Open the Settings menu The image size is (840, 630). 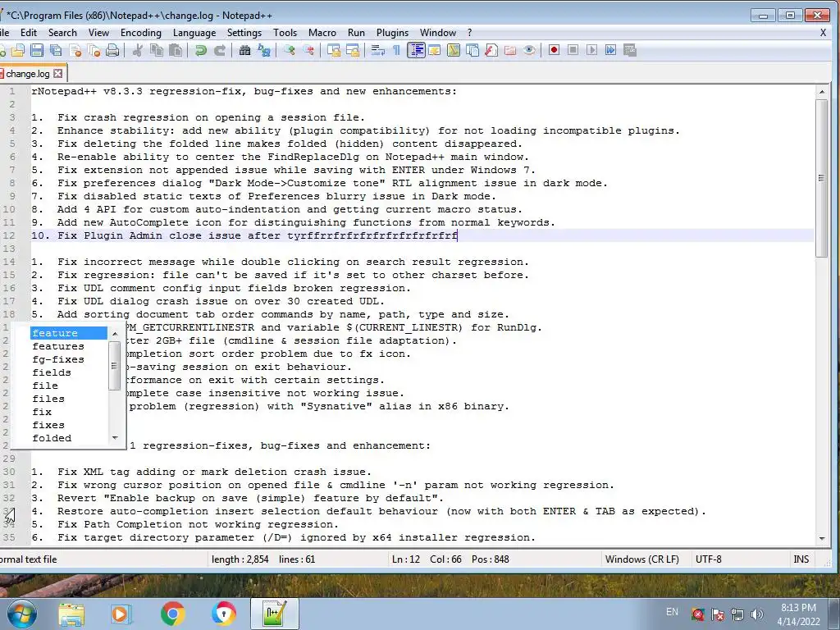244,33
